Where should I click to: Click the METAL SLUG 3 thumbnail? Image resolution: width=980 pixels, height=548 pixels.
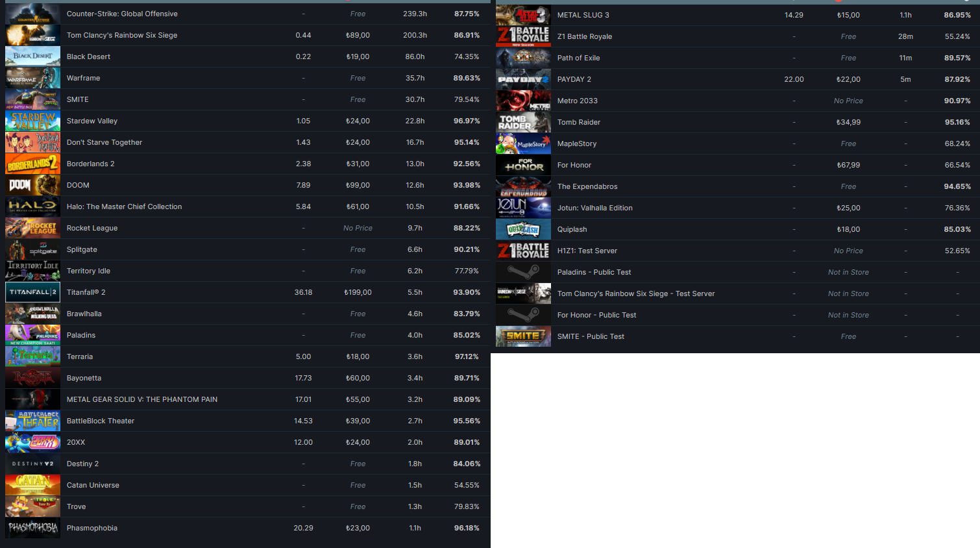tap(523, 15)
